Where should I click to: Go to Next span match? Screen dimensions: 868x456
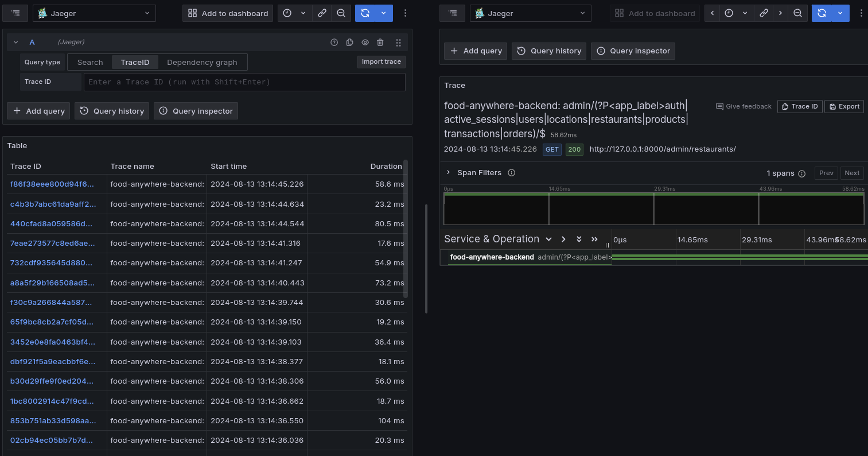coord(852,173)
